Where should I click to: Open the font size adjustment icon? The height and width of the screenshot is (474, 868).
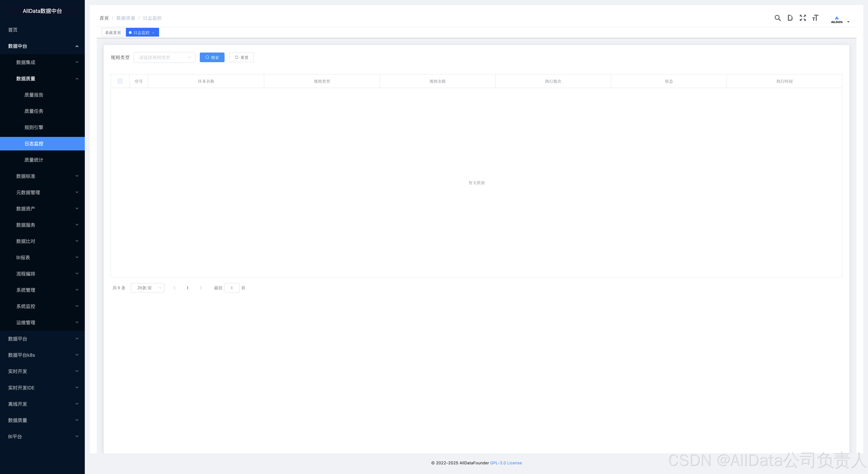(x=815, y=18)
